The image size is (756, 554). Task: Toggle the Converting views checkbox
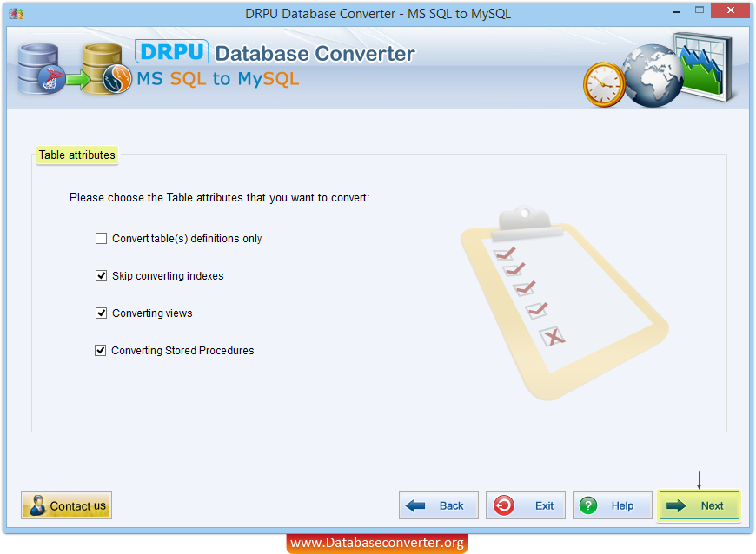102,313
